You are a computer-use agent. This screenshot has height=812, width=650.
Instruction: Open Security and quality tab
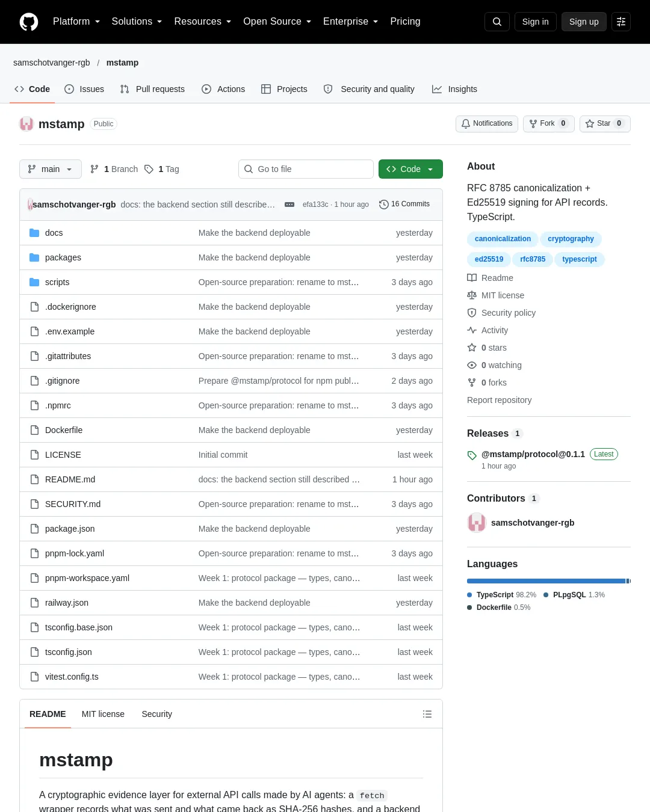pyautogui.click(x=369, y=89)
